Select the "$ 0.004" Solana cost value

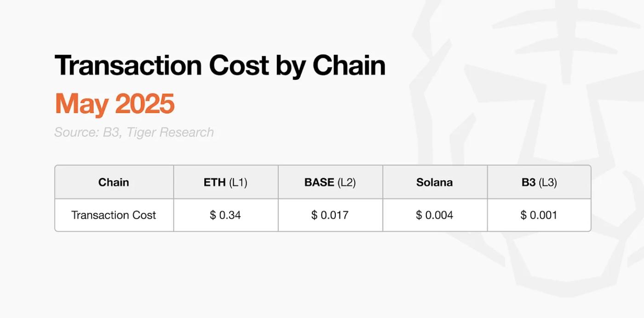point(435,215)
